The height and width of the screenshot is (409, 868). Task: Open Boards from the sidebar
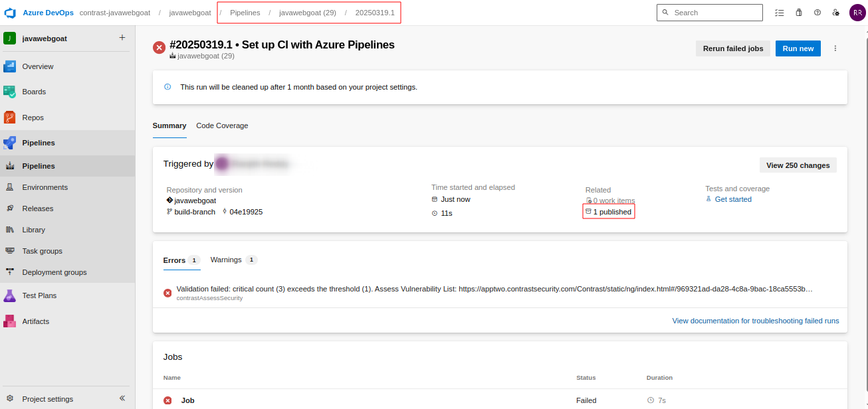click(34, 92)
